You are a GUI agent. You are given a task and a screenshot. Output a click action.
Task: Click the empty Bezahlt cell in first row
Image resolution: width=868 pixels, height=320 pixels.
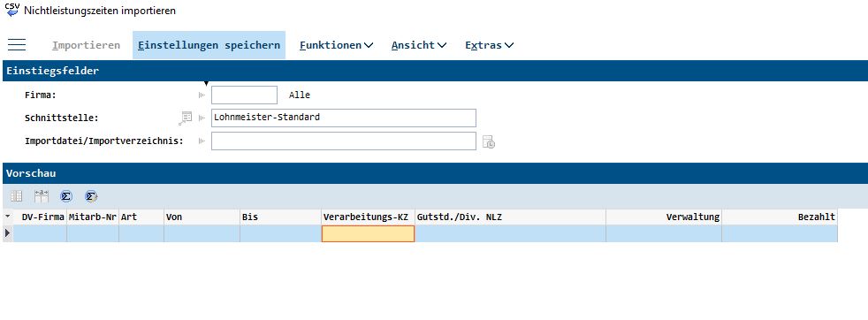click(x=780, y=233)
